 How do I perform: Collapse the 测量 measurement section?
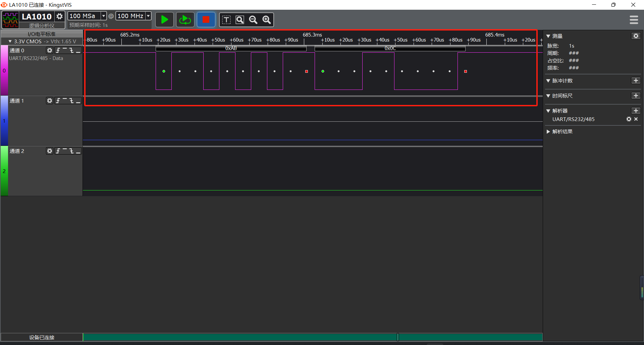(x=548, y=36)
